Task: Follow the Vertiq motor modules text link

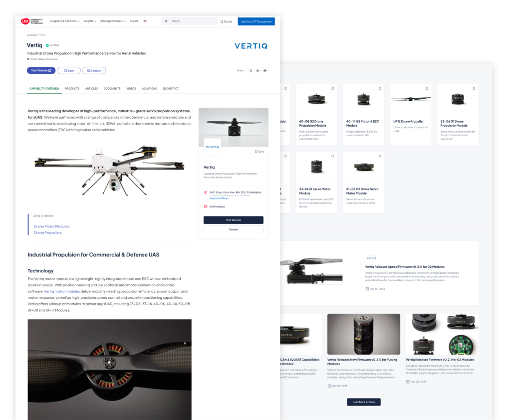Action: pos(62,291)
